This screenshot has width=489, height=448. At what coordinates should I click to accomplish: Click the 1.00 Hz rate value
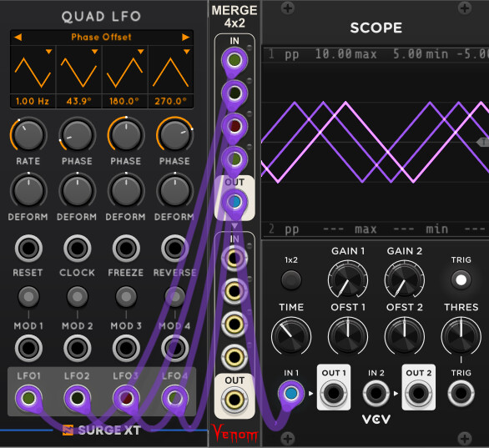pos(33,101)
